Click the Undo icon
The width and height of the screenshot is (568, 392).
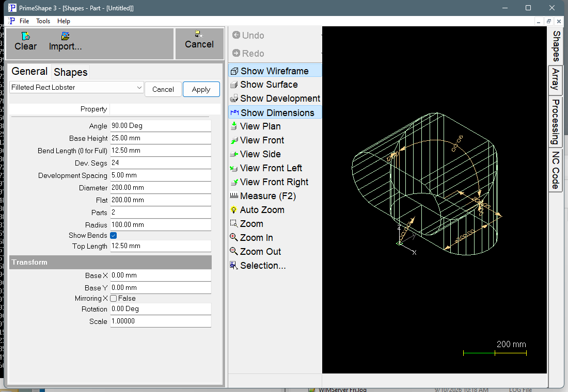click(236, 35)
